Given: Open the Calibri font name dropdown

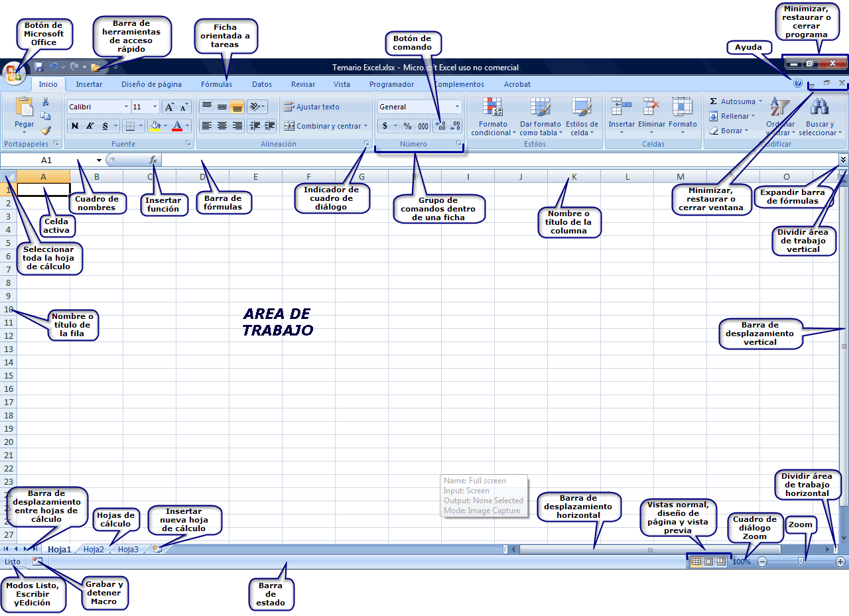Looking at the screenshot, I should pos(125,106).
